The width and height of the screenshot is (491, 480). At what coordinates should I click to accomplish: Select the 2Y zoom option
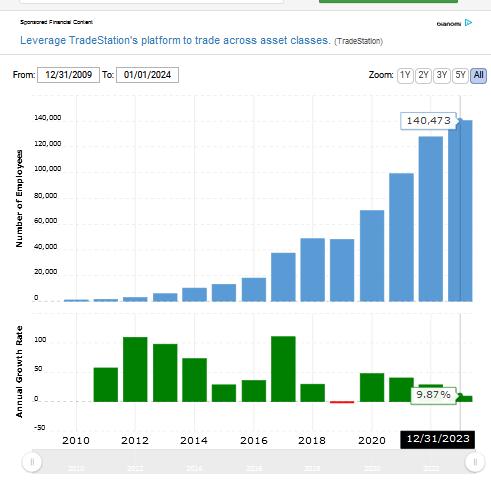(x=423, y=75)
